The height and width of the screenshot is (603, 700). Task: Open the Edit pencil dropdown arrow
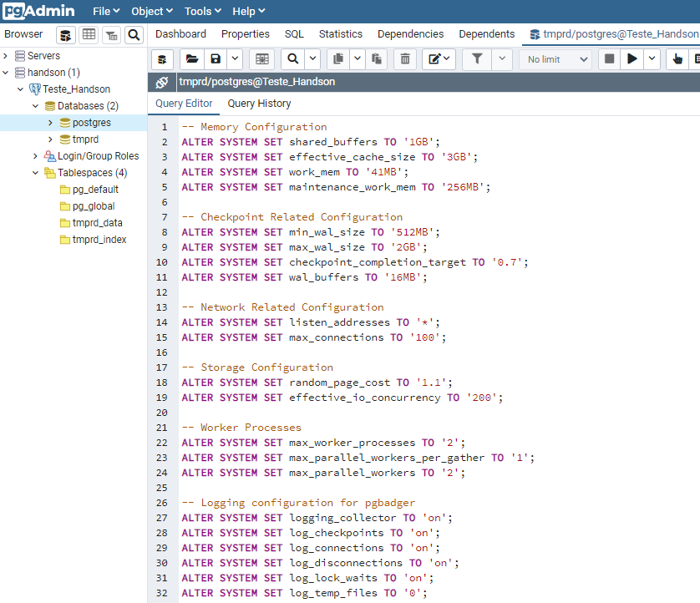pos(448,59)
